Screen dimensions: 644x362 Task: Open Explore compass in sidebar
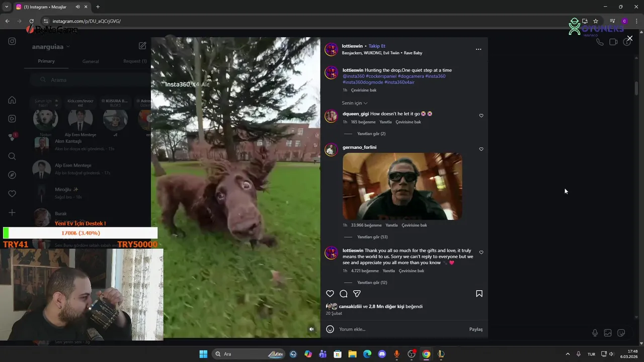click(12, 175)
